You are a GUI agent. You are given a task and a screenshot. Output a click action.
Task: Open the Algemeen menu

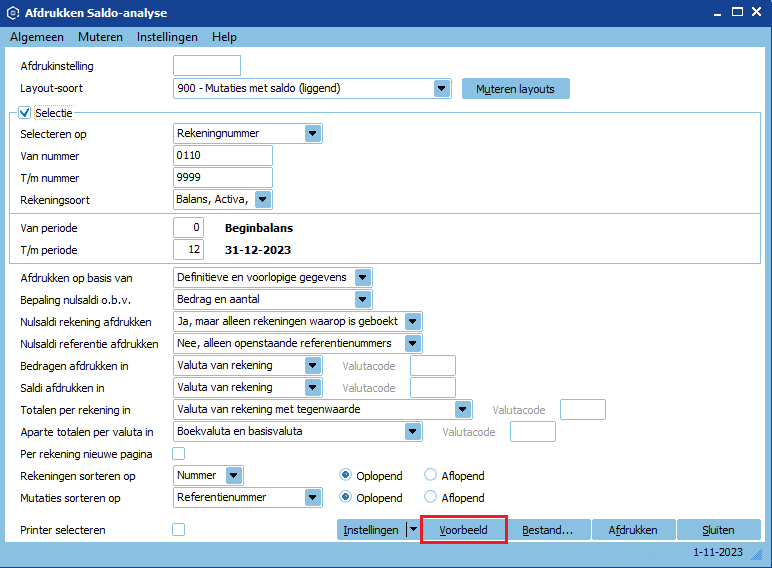tap(37, 37)
